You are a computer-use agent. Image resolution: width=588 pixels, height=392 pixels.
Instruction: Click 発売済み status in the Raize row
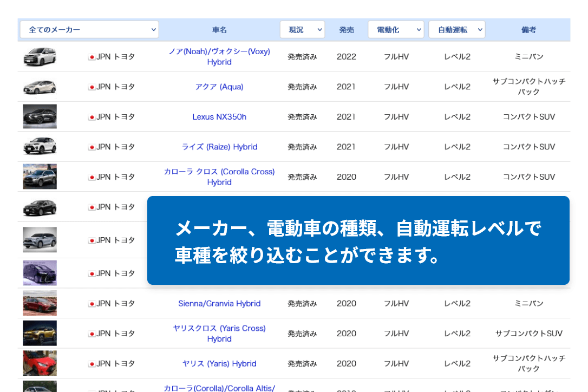pos(302,147)
